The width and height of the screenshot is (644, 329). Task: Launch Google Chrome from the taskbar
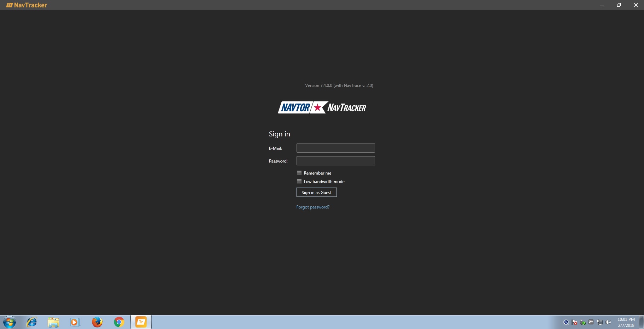pyautogui.click(x=119, y=322)
